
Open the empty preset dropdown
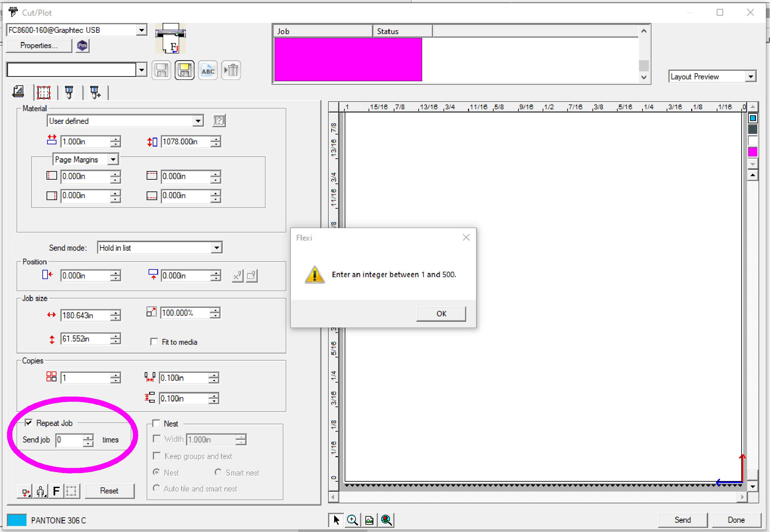coord(142,70)
